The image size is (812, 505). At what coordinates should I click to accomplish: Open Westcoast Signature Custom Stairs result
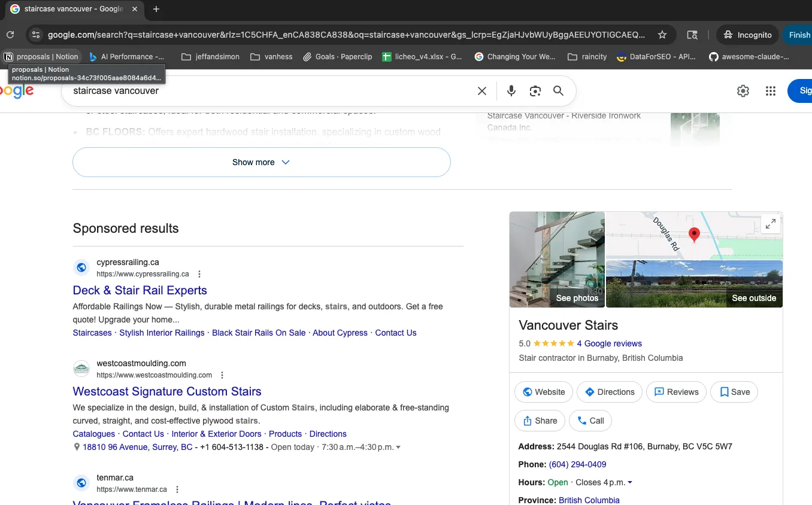(167, 391)
